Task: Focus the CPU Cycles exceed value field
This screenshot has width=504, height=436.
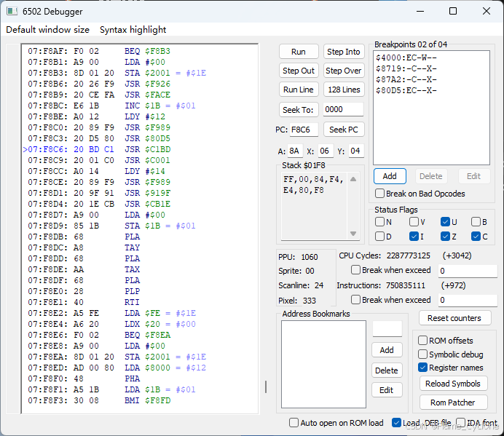Action: pos(468,271)
